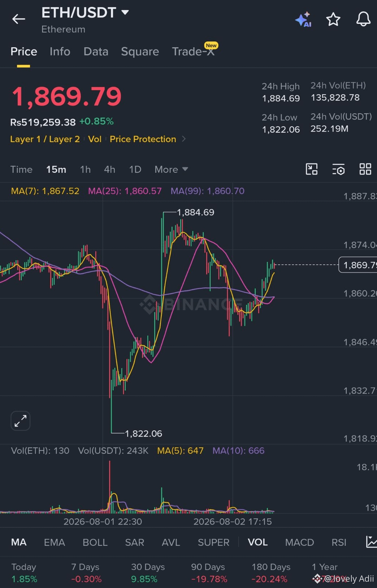This screenshot has height=588, width=377.
Task: Toggle the SAR indicator
Action: [135, 542]
